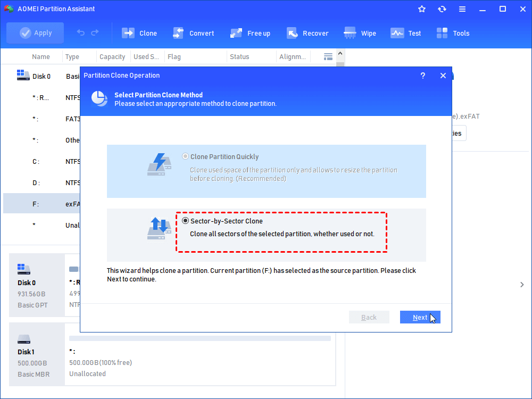
Task: Open the Recover toolbar item
Action: (307, 33)
